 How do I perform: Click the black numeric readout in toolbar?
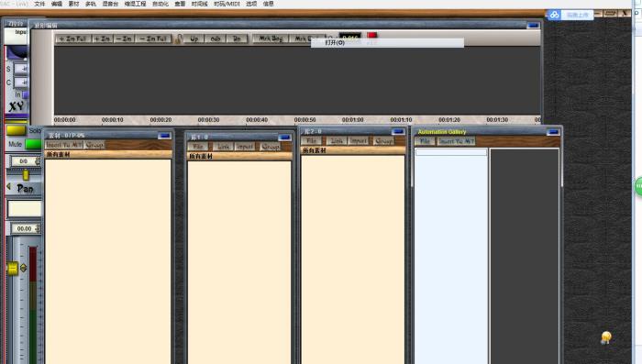pos(350,36)
